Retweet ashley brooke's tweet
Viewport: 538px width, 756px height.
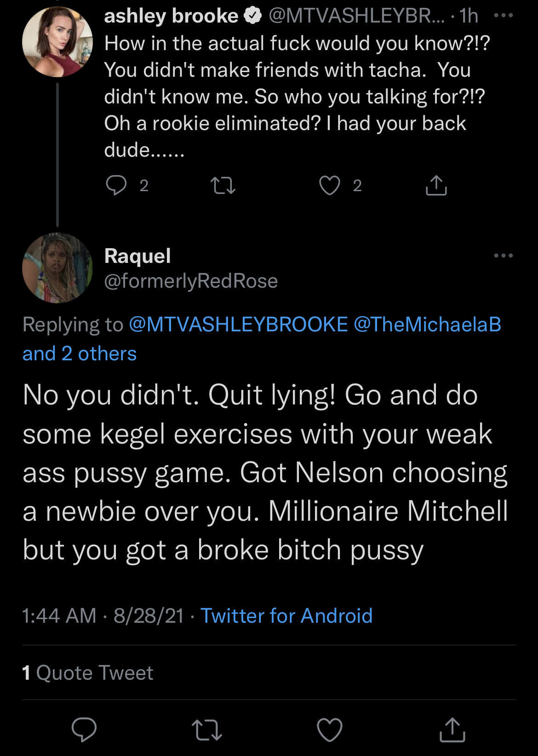(x=223, y=186)
